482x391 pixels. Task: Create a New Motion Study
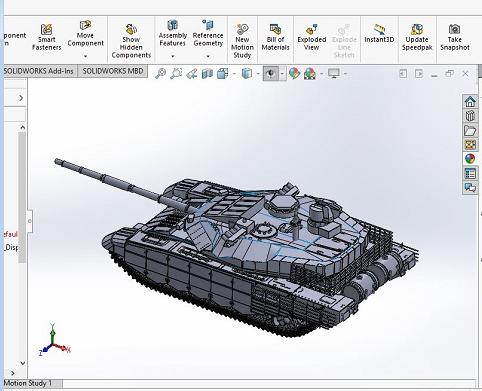point(242,41)
